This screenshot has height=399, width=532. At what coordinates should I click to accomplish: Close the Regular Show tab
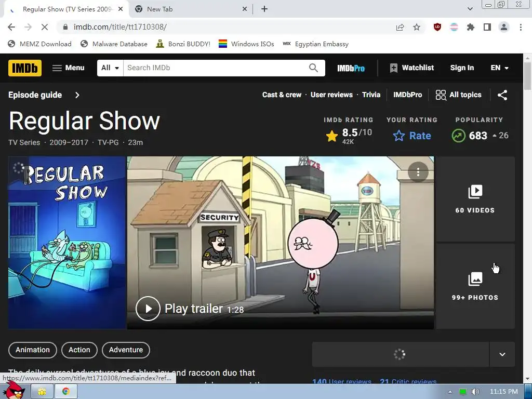[121, 9]
